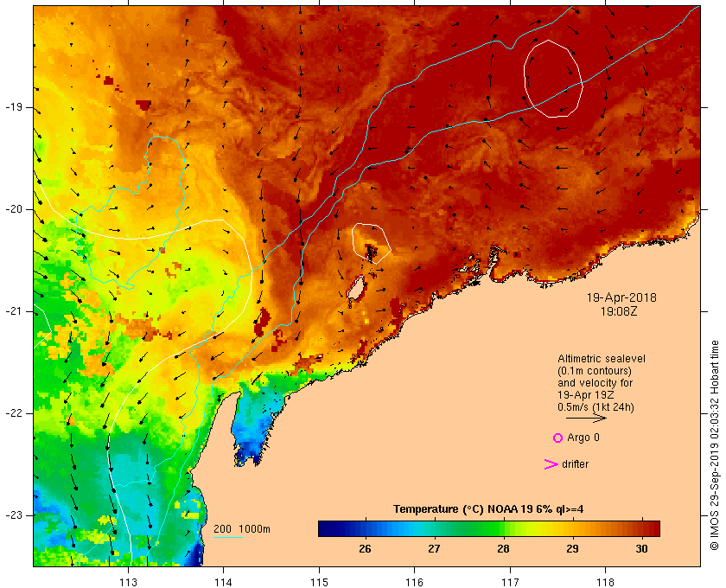
Task: Click the temperature colorbar near 26
Action: pos(366,528)
